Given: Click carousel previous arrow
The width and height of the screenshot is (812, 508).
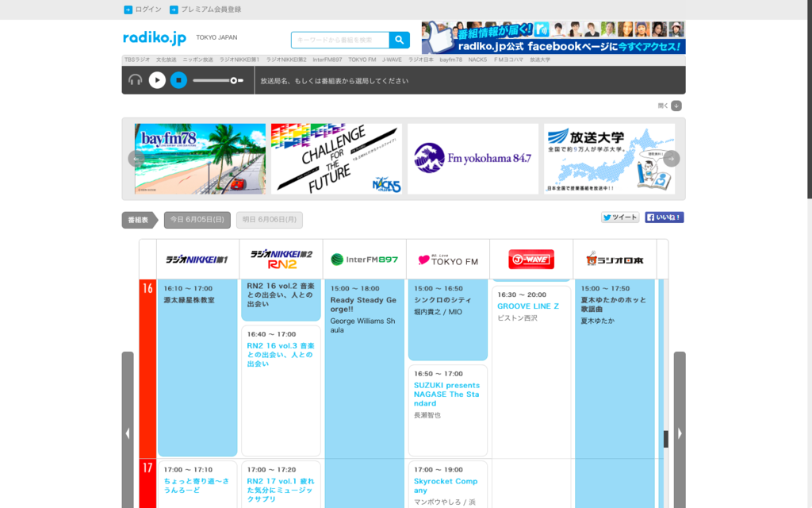Looking at the screenshot, I should tap(136, 159).
